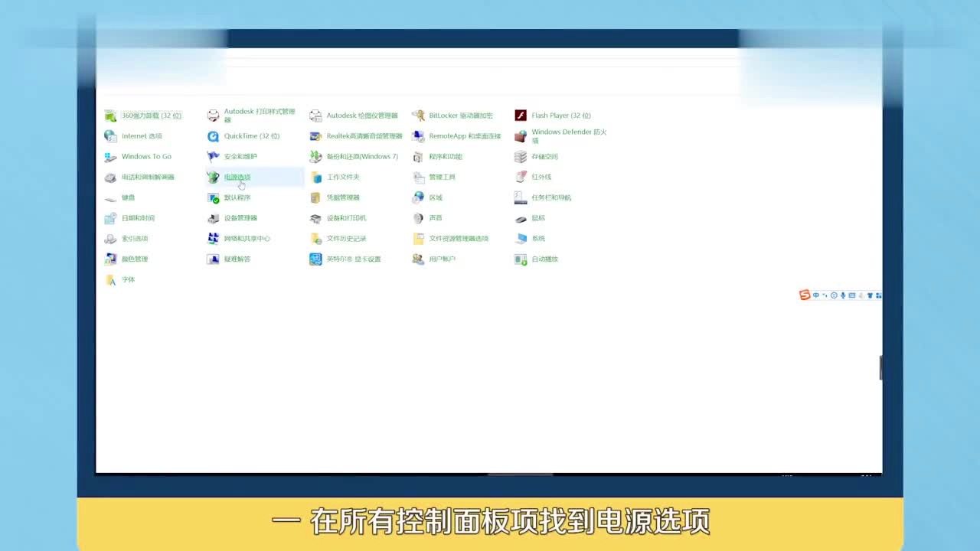This screenshot has width=980, height=551.
Task: Click the 英特尔® 显卡设置 icon
Action: tap(315, 259)
